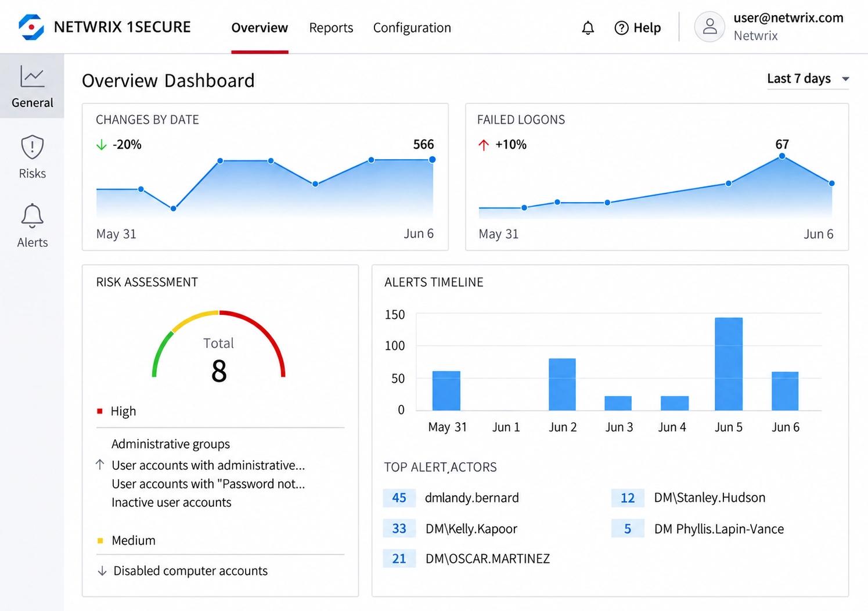This screenshot has width=868, height=611.
Task: Click user@netwrix.com account name
Action: point(788,18)
